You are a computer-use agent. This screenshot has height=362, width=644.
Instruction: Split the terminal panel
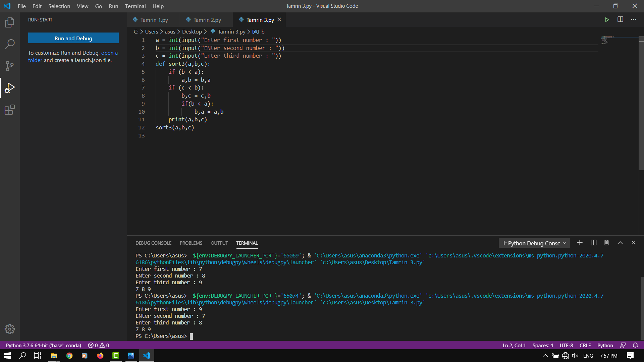click(593, 243)
